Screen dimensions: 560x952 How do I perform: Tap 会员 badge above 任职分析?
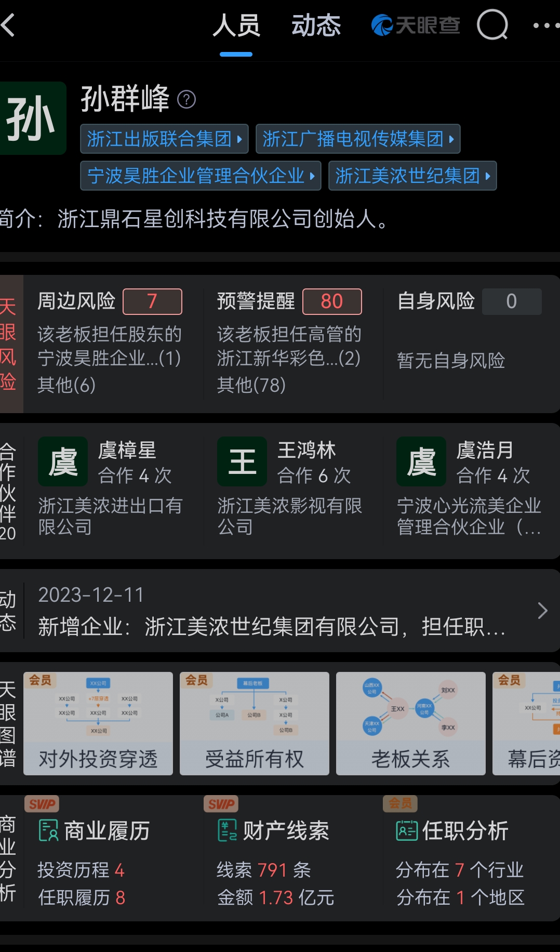coord(400,803)
